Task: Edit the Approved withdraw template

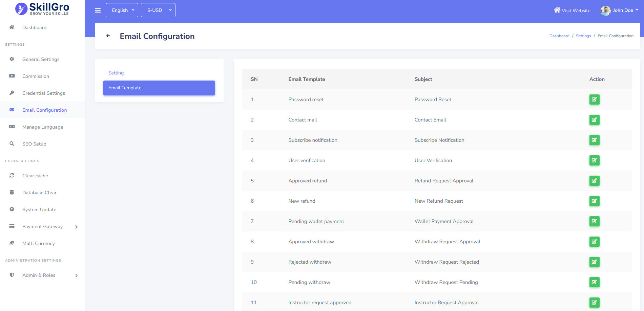Action: 594,242
